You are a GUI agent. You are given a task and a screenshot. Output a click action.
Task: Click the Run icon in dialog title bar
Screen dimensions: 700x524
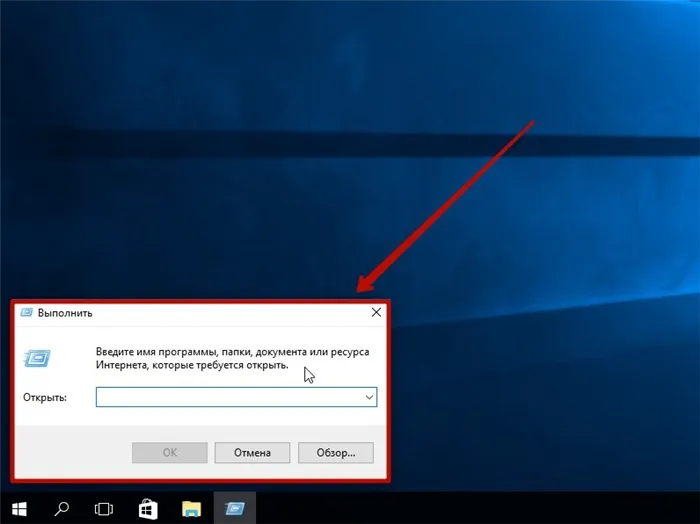click(x=27, y=312)
